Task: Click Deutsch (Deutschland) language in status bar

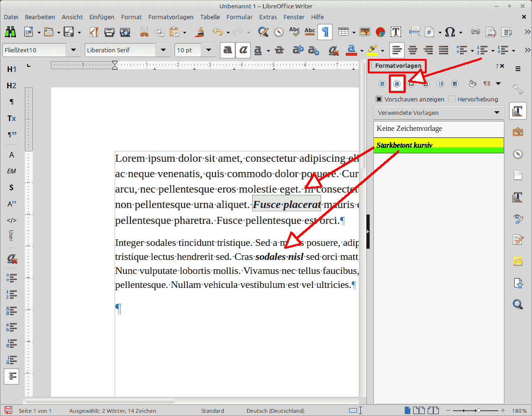Action: click(275, 411)
